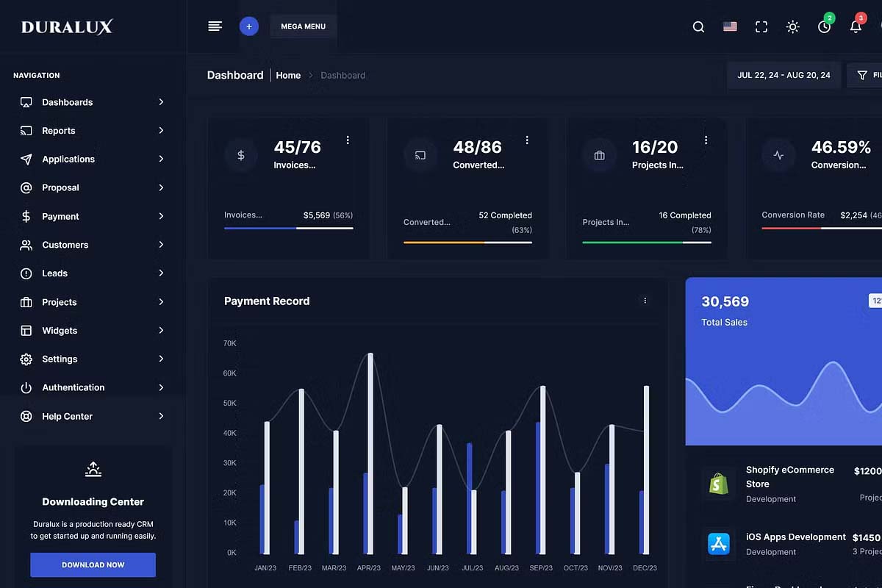Viewport: 882px width, 588px height.
Task: Toggle sidebar with hamburger menu icon
Action: pyautogui.click(x=215, y=26)
